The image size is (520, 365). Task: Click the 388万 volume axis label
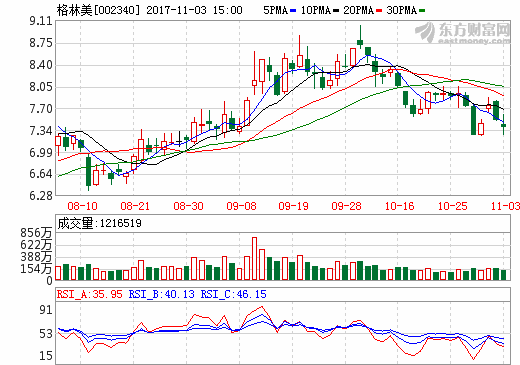(x=36, y=257)
